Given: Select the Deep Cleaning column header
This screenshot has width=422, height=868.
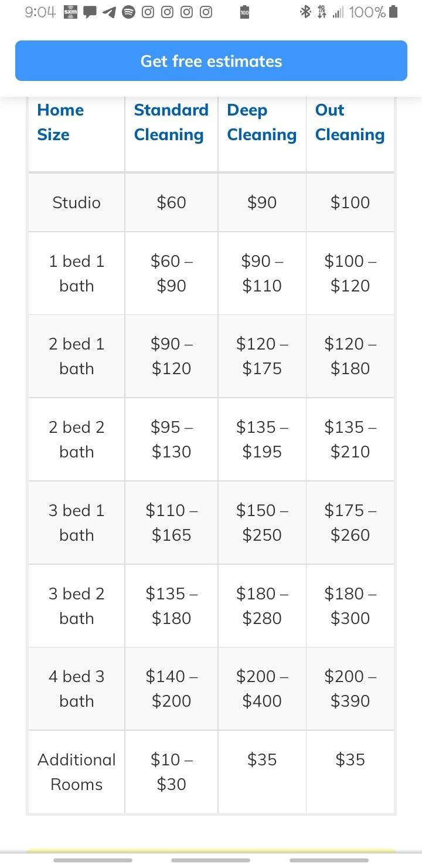Looking at the screenshot, I should click(x=261, y=122).
